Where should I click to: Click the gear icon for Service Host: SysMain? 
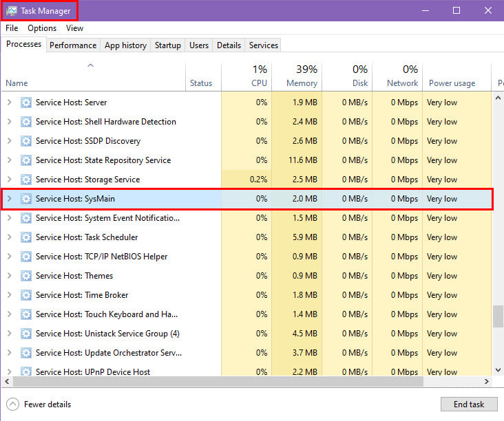click(26, 199)
